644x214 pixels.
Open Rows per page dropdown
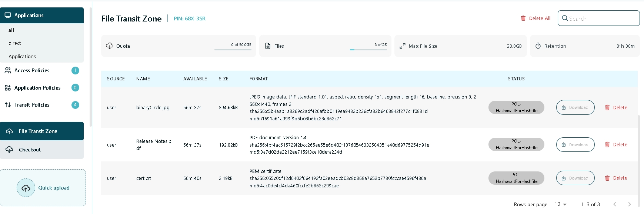coord(561,204)
